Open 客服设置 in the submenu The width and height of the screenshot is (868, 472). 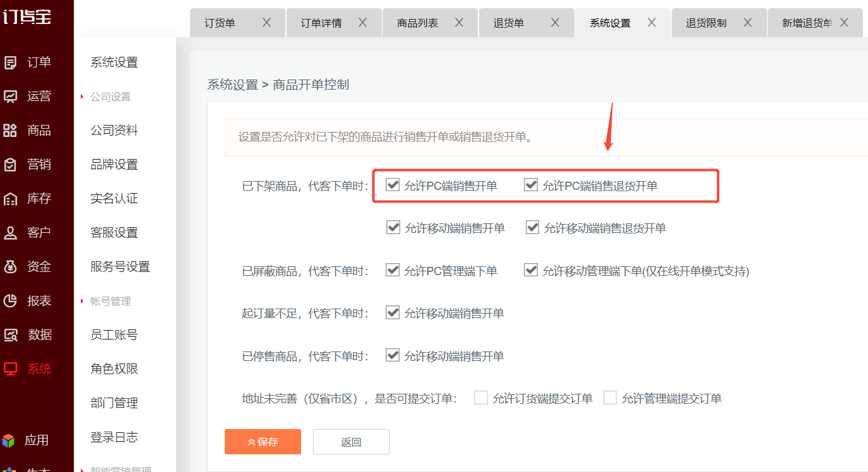(x=114, y=233)
